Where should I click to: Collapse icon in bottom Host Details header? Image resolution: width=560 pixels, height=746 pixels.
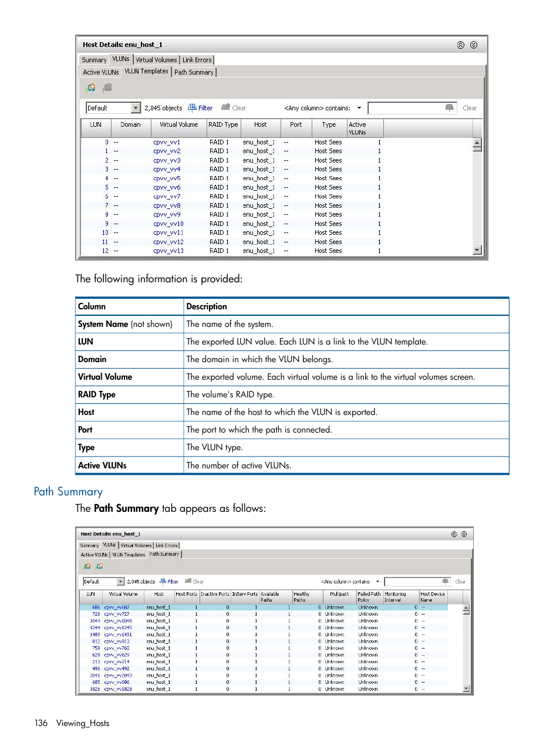[x=454, y=534]
